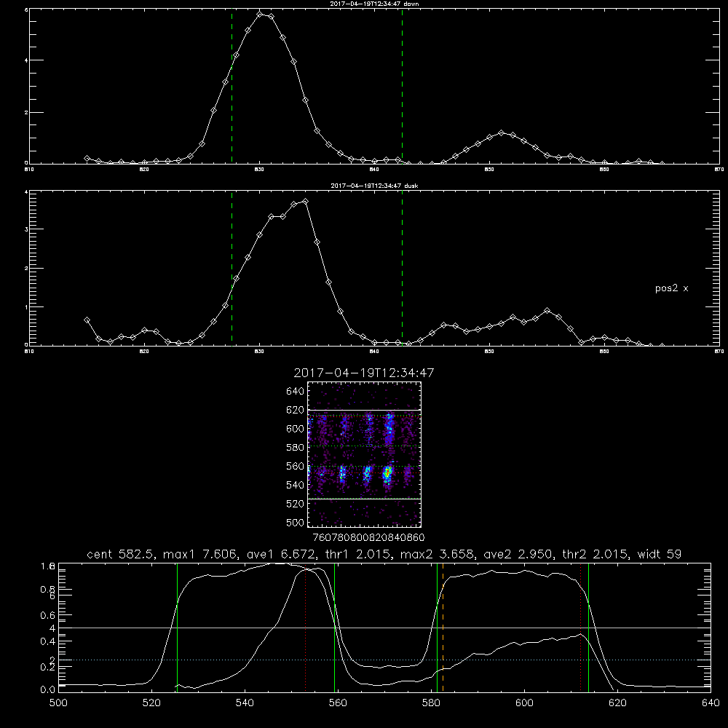Click 'max1 7.606' in the statistics line
Image resolution: width=728 pixels, height=728 pixels.
click(201, 554)
